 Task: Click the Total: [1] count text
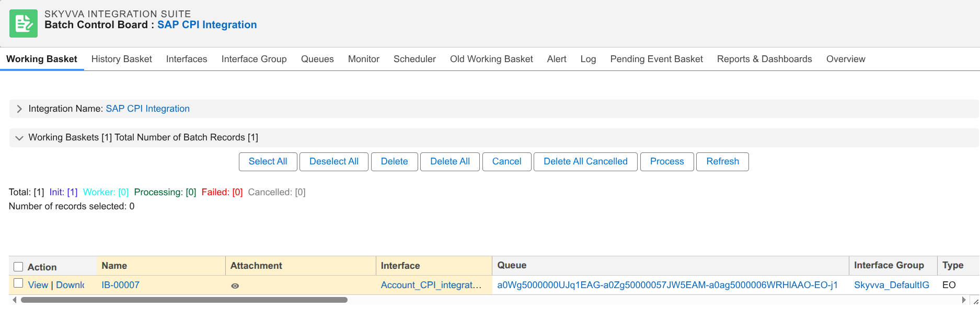coord(27,192)
